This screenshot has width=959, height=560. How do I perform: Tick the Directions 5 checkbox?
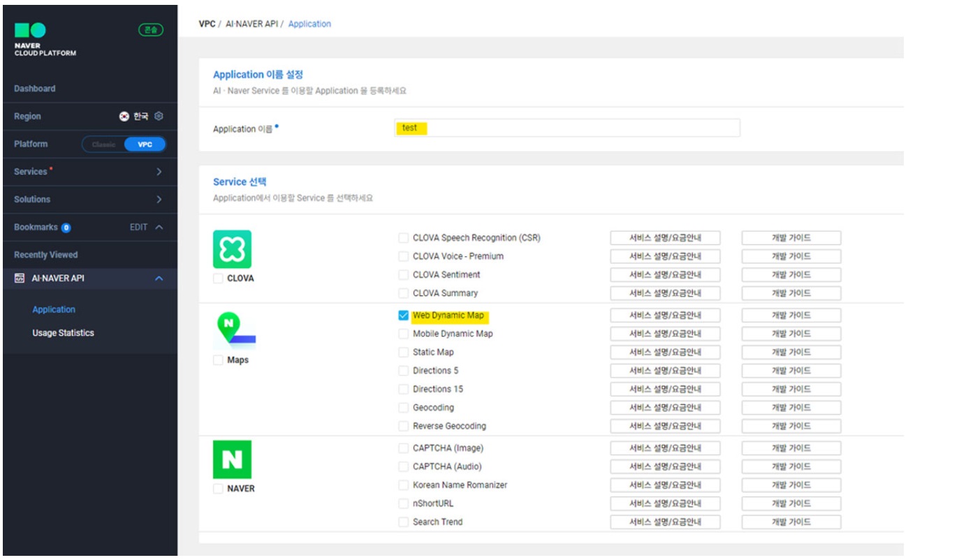pyautogui.click(x=404, y=371)
